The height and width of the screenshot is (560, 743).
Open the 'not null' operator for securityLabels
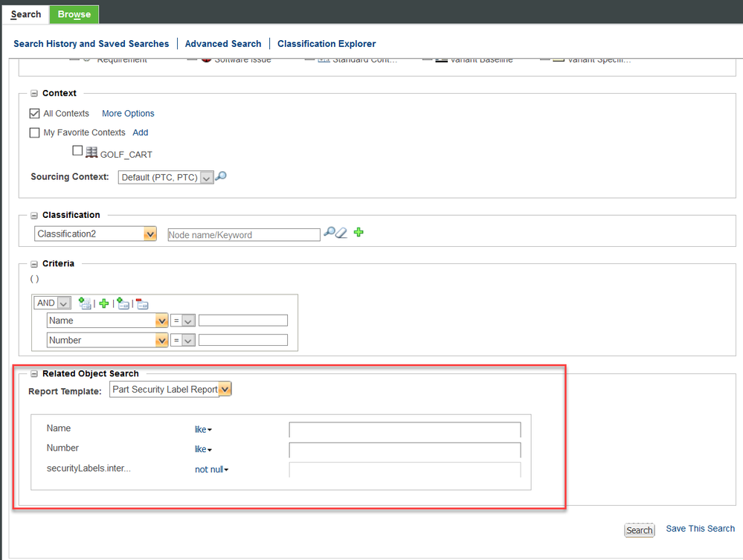click(x=211, y=470)
